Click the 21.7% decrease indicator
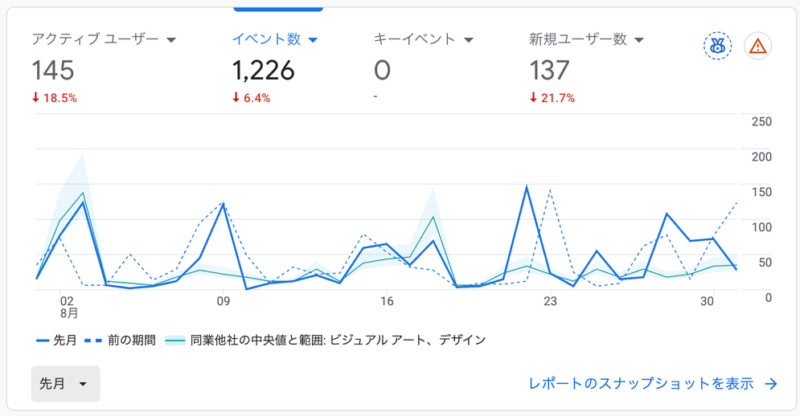Image resolution: width=800 pixels, height=416 pixels. (552, 98)
